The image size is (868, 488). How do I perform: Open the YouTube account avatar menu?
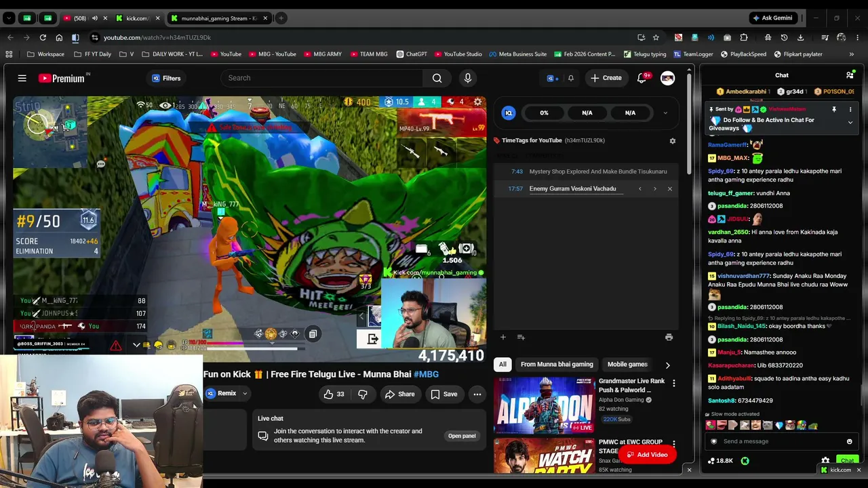point(668,78)
